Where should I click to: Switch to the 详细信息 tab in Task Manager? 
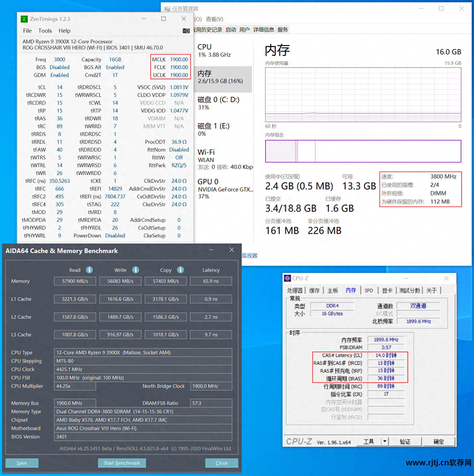263,30
